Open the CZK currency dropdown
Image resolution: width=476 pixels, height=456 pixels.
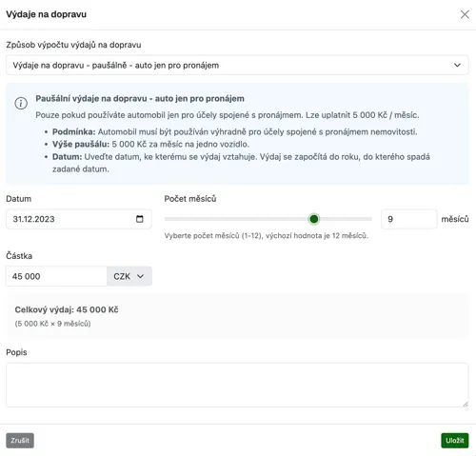pyautogui.click(x=129, y=276)
